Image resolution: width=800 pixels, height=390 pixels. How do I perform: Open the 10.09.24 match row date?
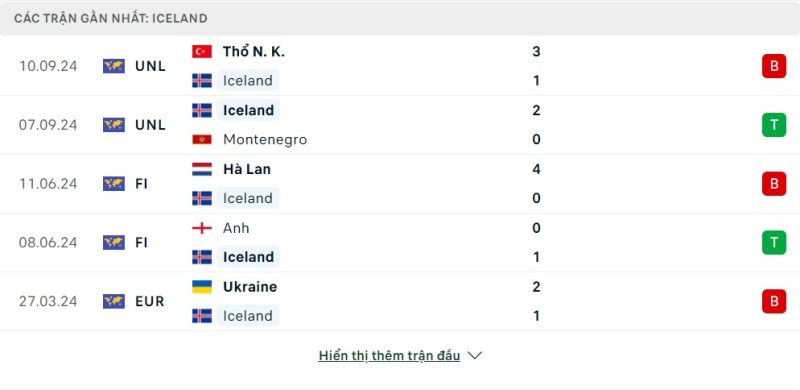(x=48, y=66)
